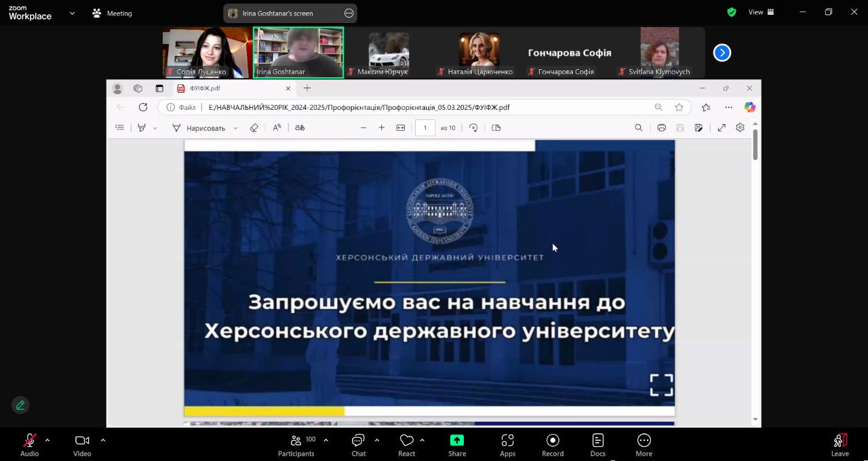
Task: Zoom out the PDF
Action: (363, 127)
